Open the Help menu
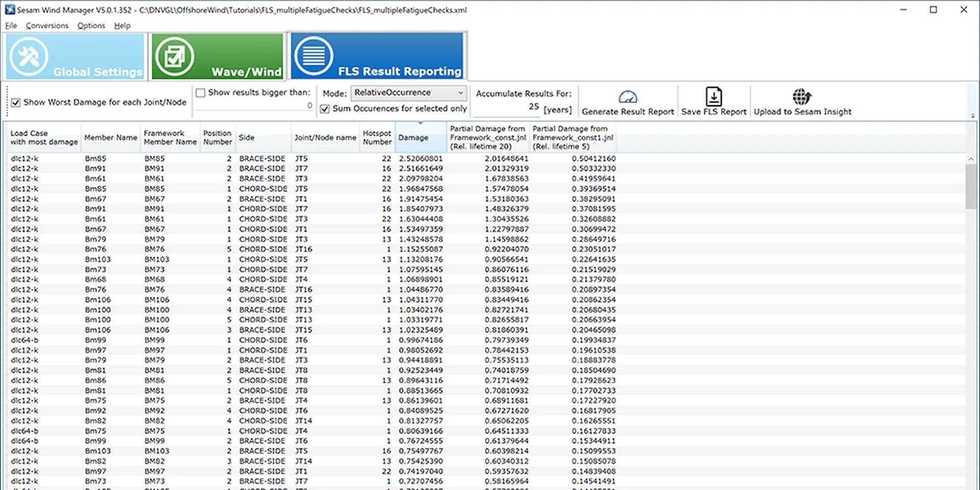 click(x=122, y=26)
